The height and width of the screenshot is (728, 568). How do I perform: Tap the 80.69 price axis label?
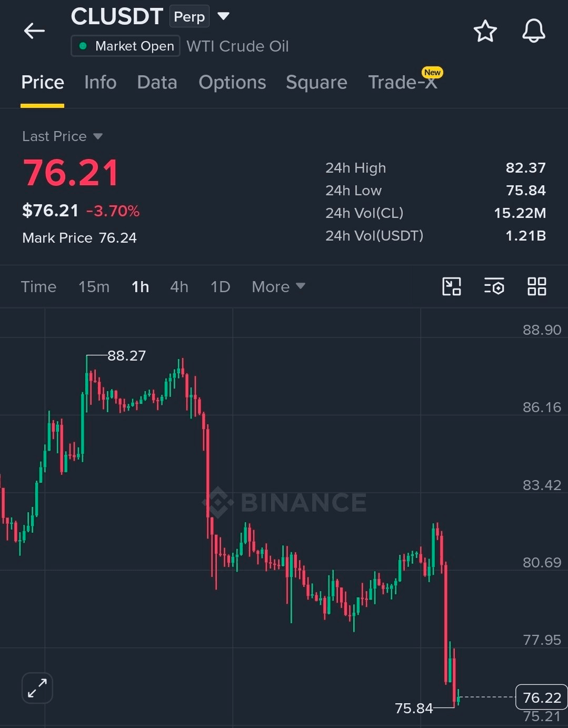[x=542, y=563]
